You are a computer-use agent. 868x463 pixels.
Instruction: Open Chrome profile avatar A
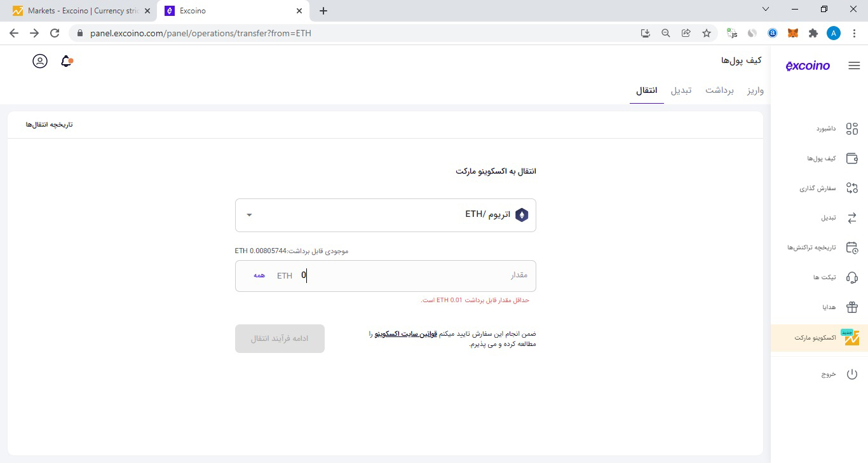tap(834, 33)
